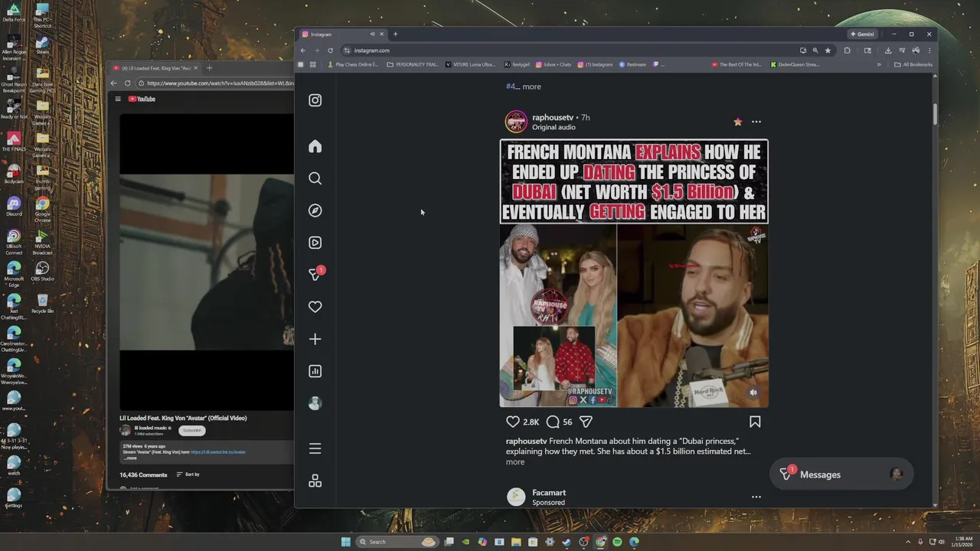Toggle the favorite star on raphousetv post

[737, 122]
